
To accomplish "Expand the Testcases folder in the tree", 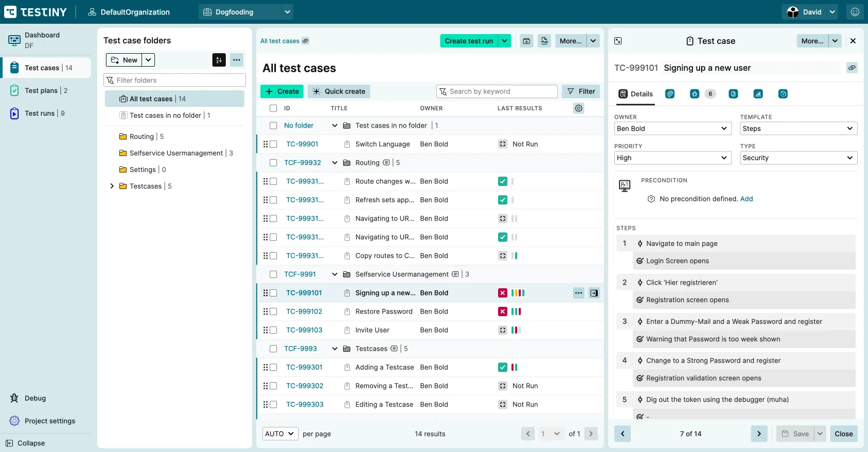I will point(112,186).
